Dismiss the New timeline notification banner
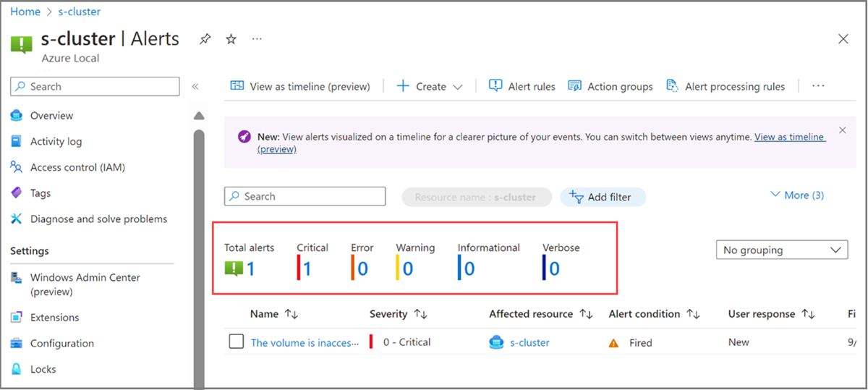 (842, 130)
